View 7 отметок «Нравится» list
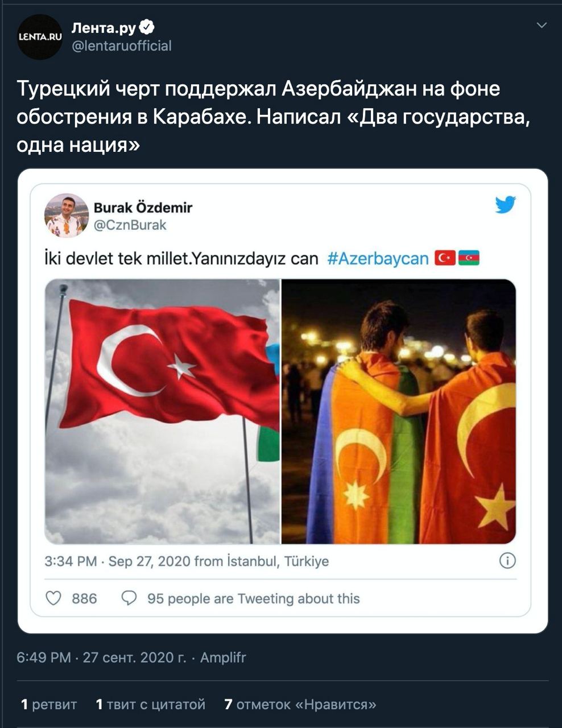Image resolution: width=562 pixels, height=728 pixels. [300, 705]
